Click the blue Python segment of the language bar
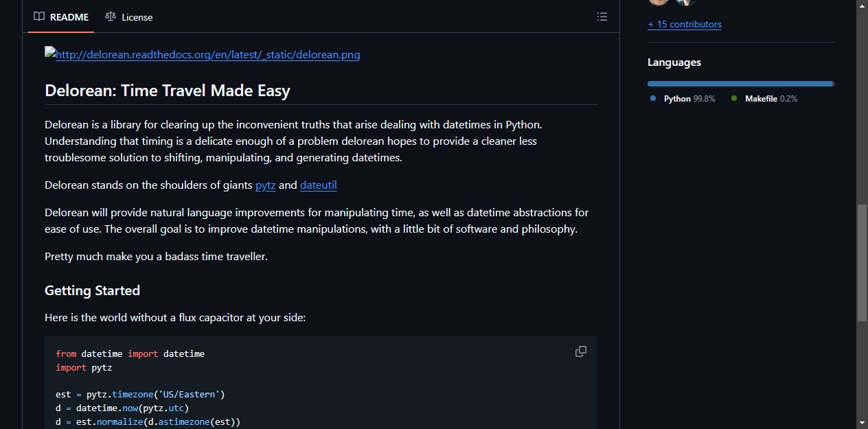Image resolution: width=868 pixels, height=429 pixels. [740, 84]
